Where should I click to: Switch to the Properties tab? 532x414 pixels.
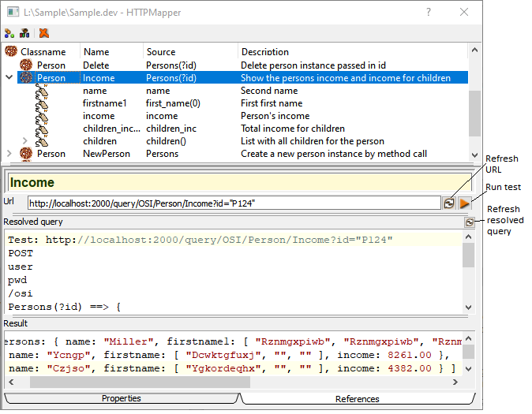[x=122, y=399]
